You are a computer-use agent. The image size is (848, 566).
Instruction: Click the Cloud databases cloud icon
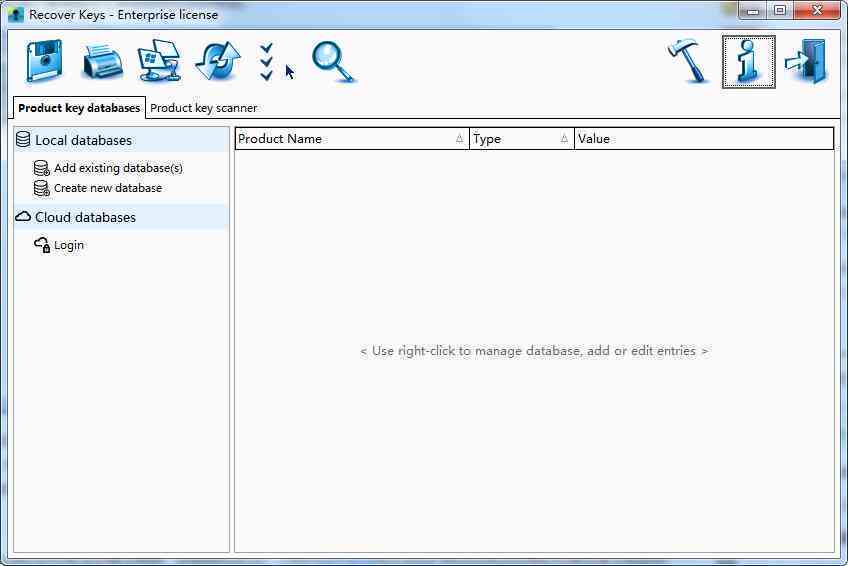click(23, 217)
